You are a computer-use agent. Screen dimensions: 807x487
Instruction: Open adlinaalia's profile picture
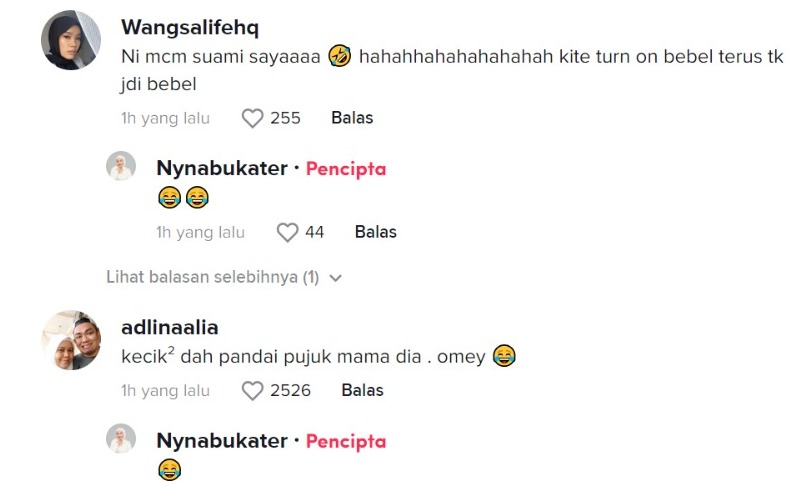(x=70, y=340)
